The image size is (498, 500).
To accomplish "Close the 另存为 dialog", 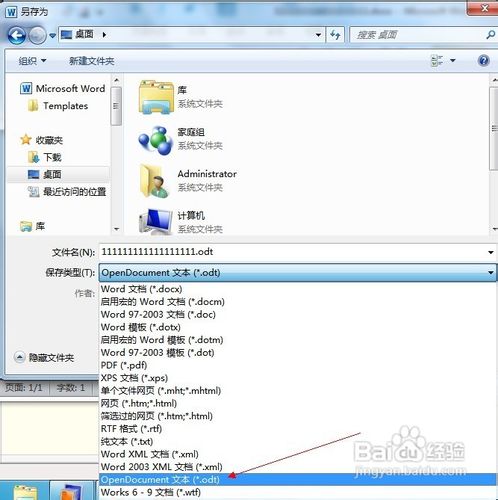I will click(483, 8).
